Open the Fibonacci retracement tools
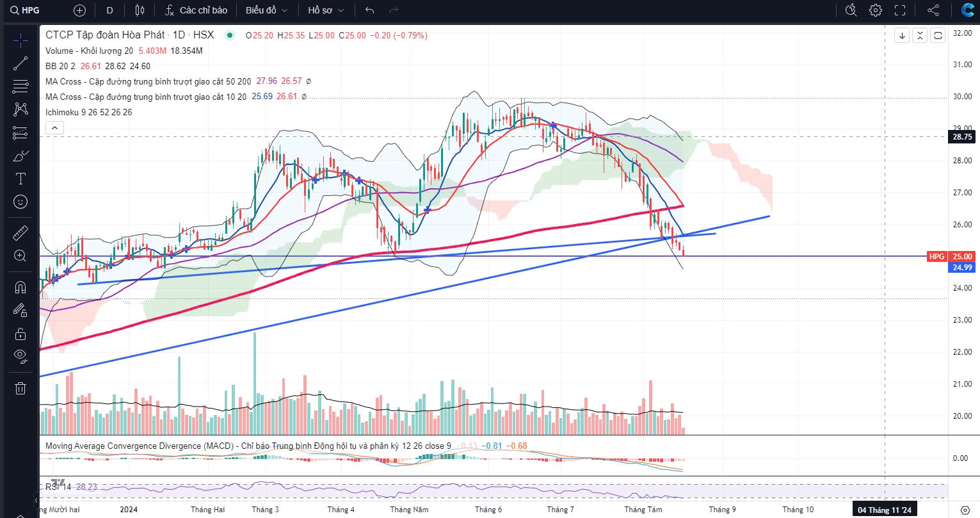Screen dimensions: 980x518 (20, 86)
